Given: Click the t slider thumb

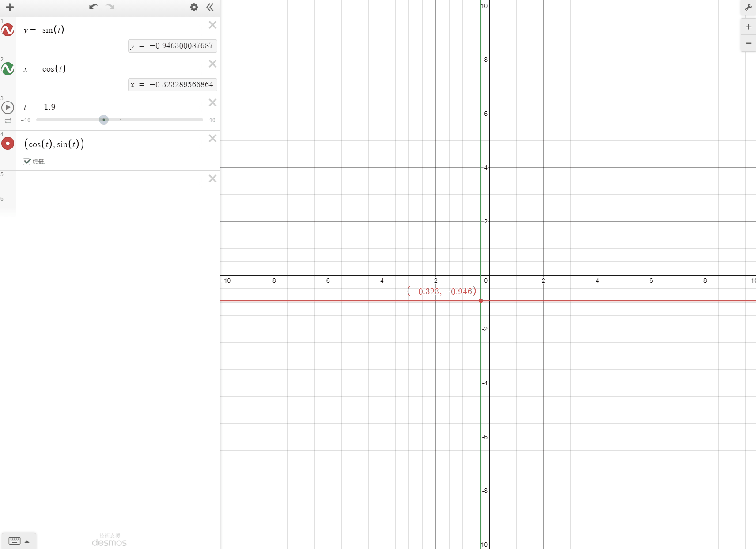Looking at the screenshot, I should (104, 120).
